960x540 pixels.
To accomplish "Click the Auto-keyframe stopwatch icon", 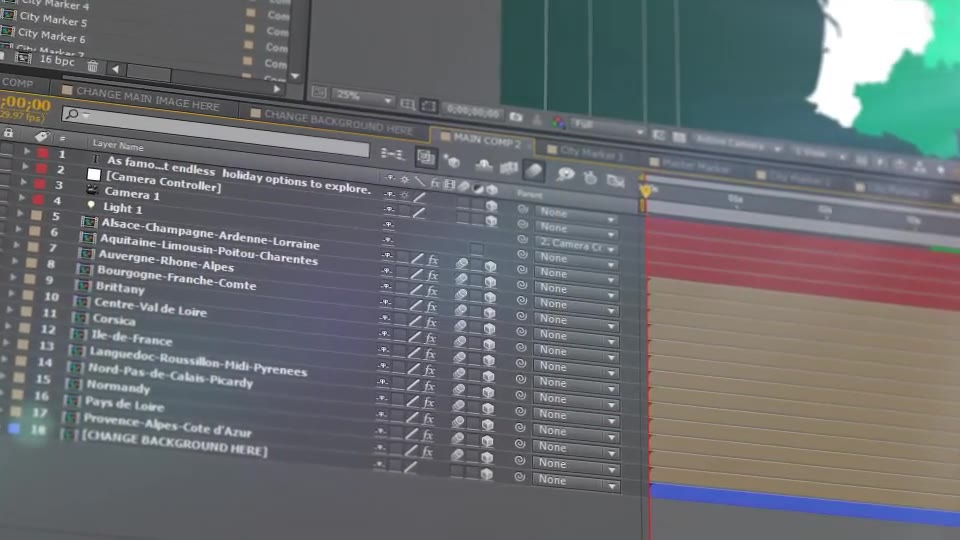I will (x=590, y=178).
